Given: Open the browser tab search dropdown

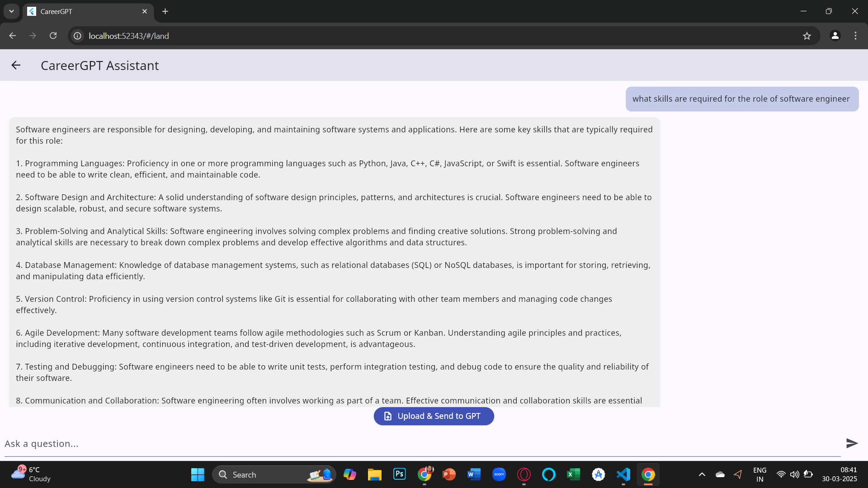Looking at the screenshot, I should [11, 11].
